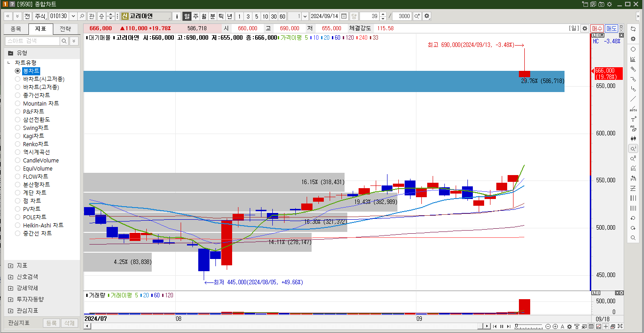
Task: Click the redo arrow in right toolbar
Action: point(633,228)
